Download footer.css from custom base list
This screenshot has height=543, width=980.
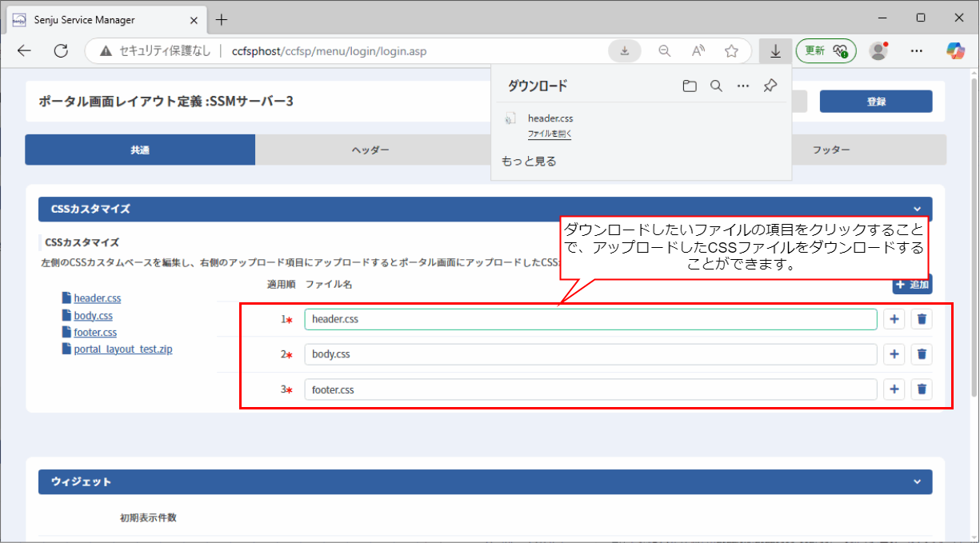[x=95, y=332]
